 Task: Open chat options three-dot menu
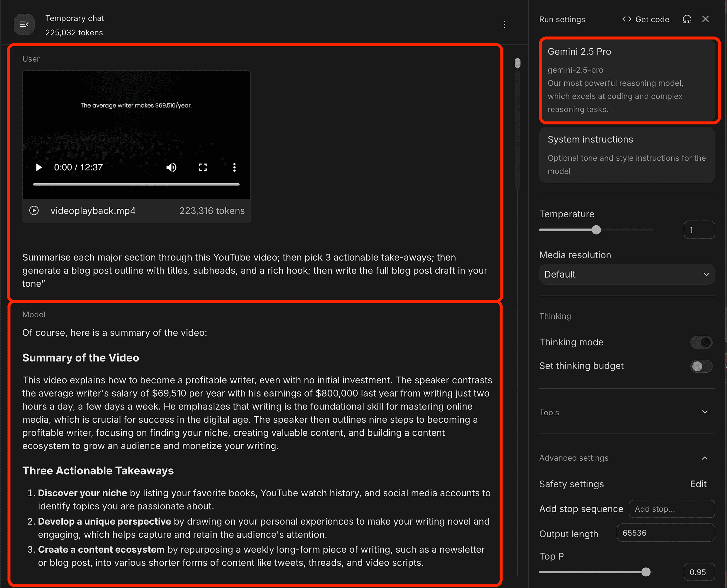point(504,25)
